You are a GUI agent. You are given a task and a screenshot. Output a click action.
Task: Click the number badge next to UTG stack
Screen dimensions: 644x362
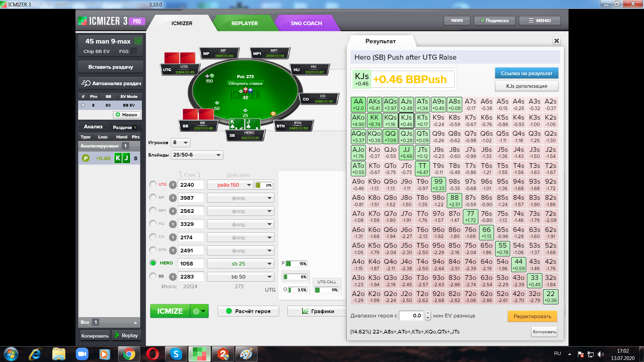coord(173,185)
